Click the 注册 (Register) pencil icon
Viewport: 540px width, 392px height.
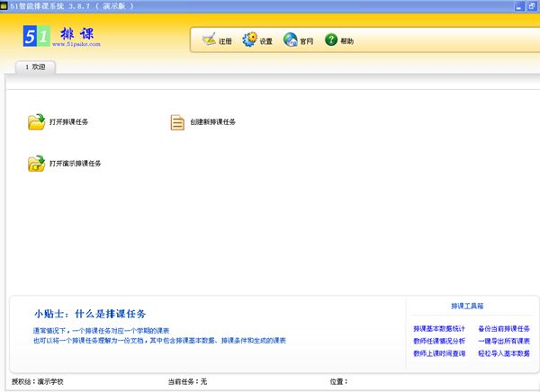(x=209, y=40)
